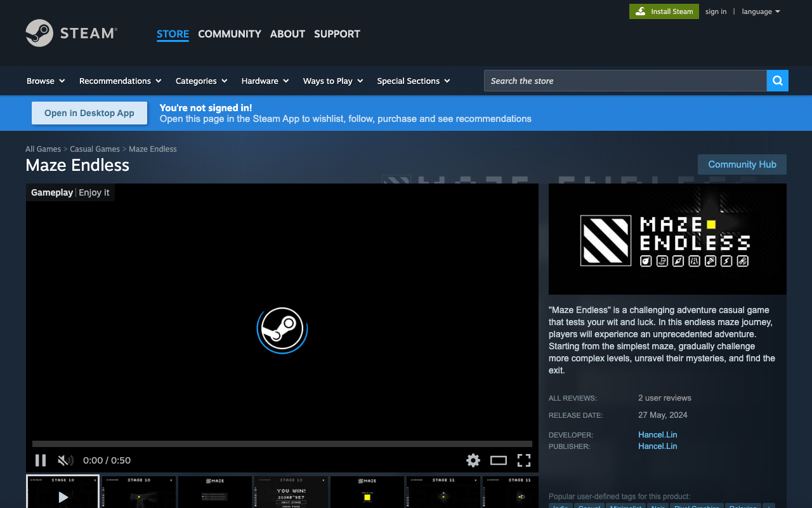
Task: Click the Casual Games breadcrumb
Action: coord(95,149)
